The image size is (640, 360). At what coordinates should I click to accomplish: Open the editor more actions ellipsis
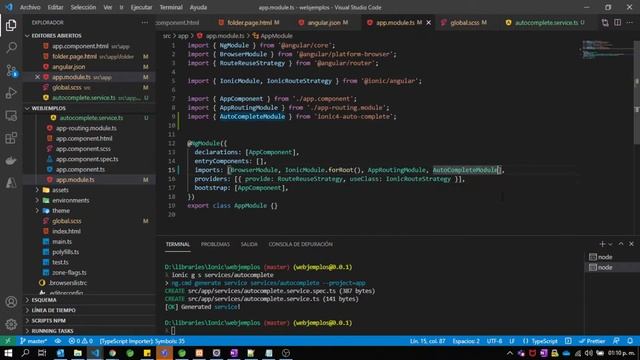[x=630, y=23]
